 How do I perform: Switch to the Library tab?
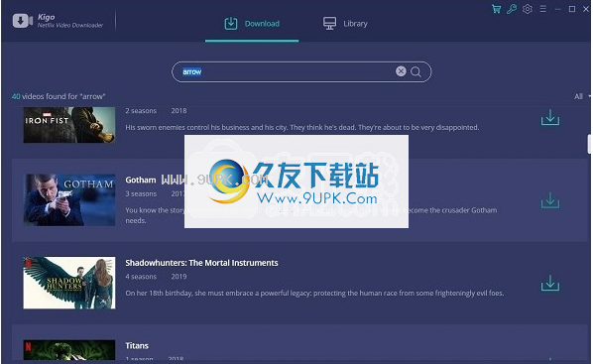click(345, 24)
